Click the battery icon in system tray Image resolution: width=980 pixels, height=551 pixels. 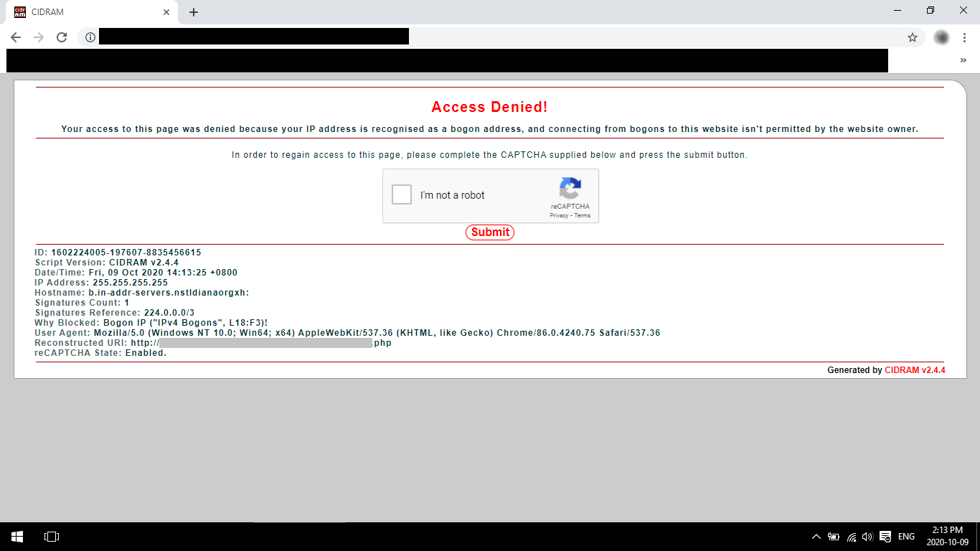click(x=834, y=537)
